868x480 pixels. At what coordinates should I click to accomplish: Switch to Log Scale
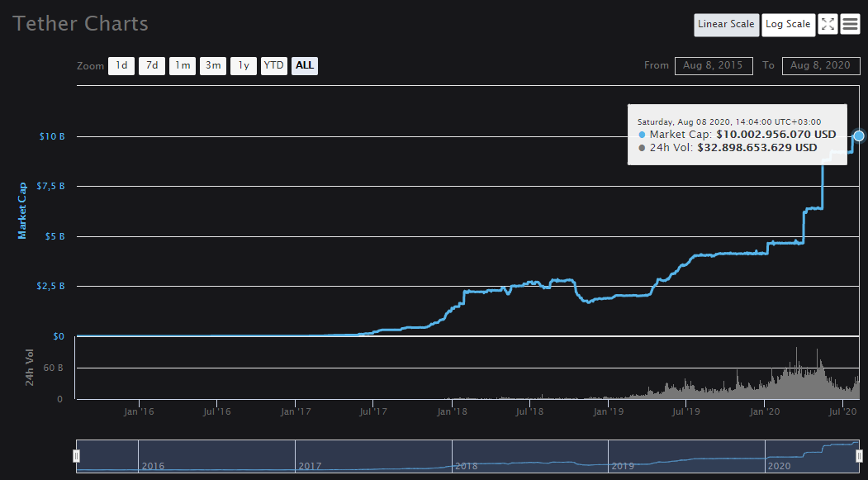(x=788, y=24)
